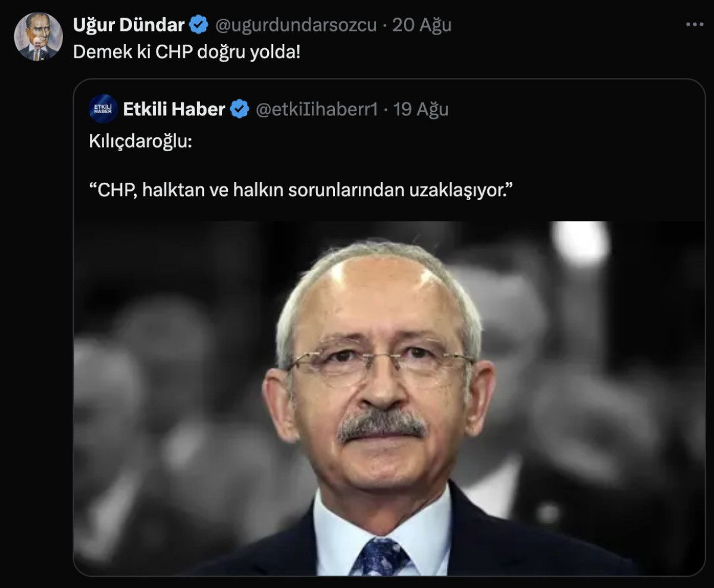Screen dimensions: 714x588
Task: Open the man's face in the photo
Action: click(x=379, y=369)
